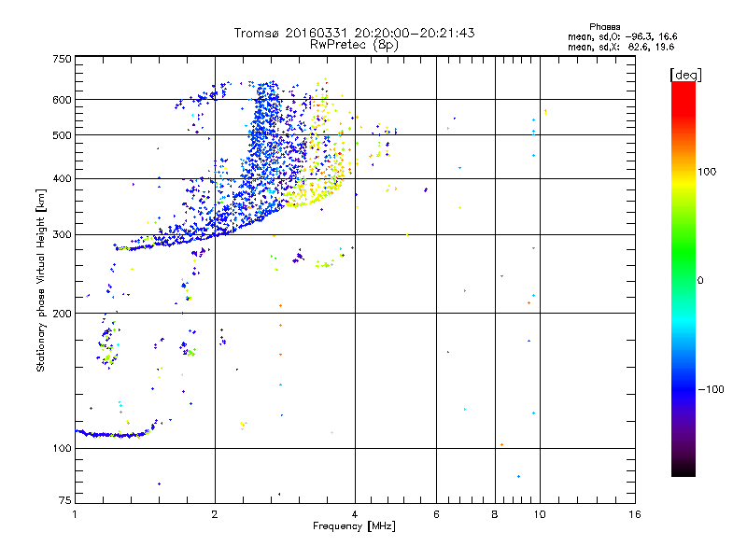The width and height of the screenshot is (747, 560).
Task: Click the 'Phases' header text
Action: (x=604, y=27)
